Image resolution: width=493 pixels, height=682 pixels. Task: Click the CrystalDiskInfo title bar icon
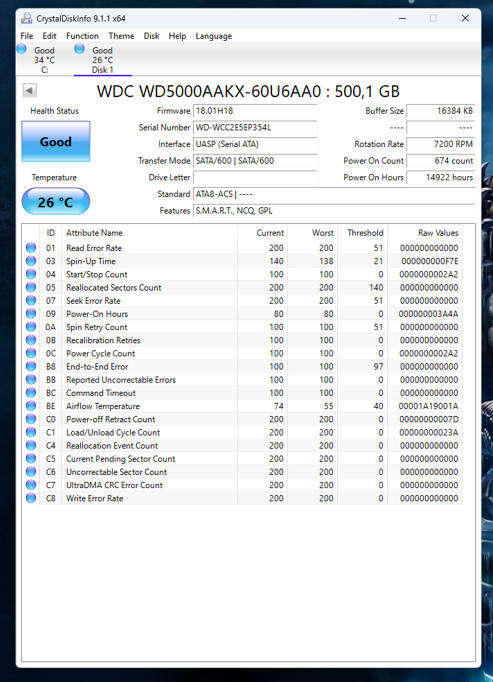[27, 18]
